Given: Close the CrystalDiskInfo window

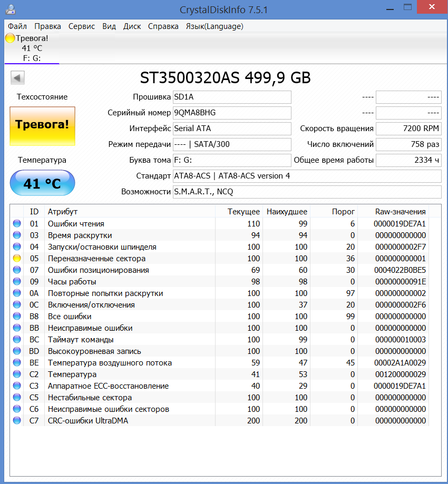Looking at the screenshot, I should (432, 7).
